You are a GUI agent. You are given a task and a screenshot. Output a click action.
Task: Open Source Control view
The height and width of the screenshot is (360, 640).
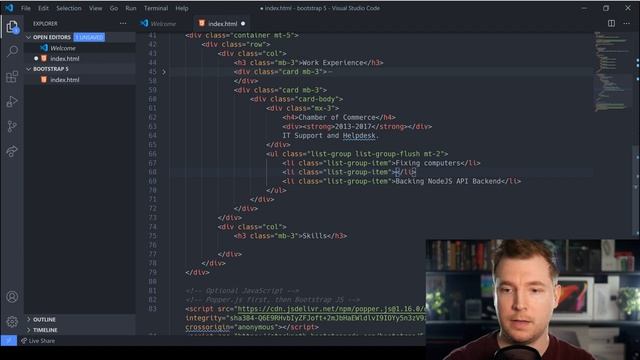click(x=12, y=127)
